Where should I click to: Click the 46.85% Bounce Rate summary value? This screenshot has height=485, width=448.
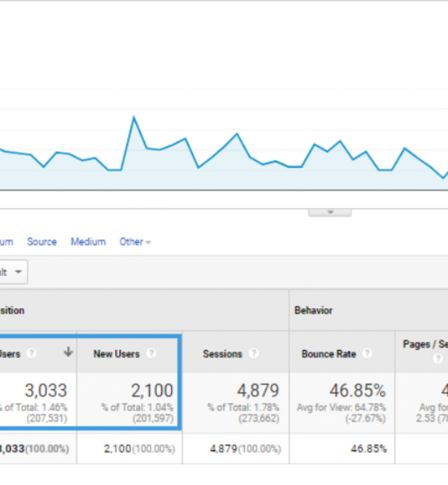(x=358, y=390)
